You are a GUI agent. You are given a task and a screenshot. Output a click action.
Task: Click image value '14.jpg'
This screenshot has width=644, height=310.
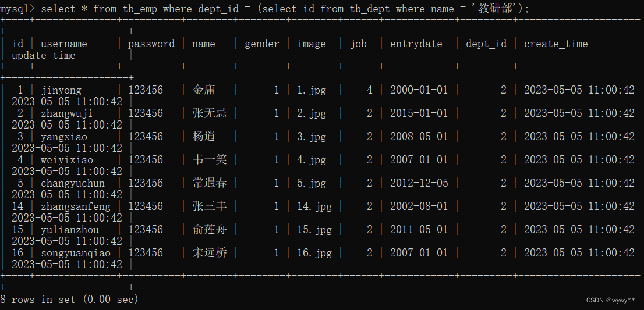click(314, 206)
